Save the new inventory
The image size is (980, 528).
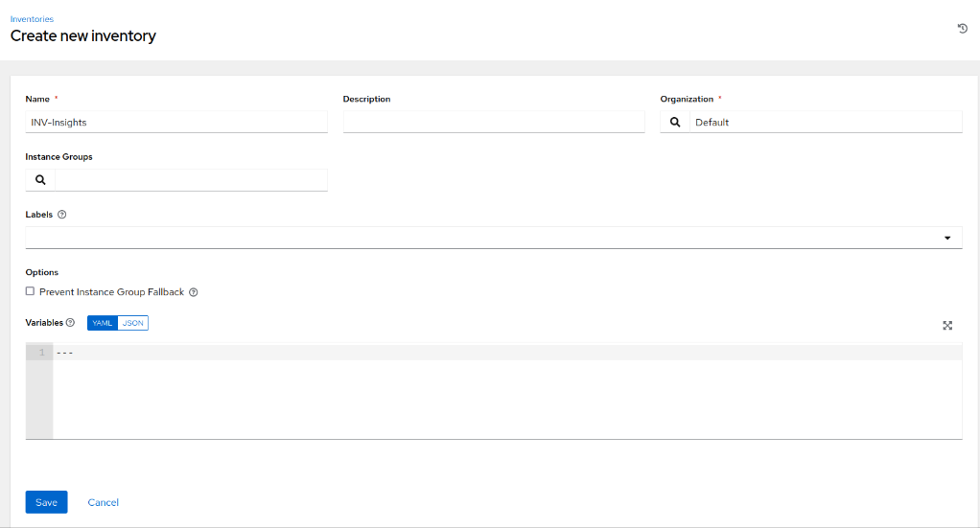click(x=46, y=502)
